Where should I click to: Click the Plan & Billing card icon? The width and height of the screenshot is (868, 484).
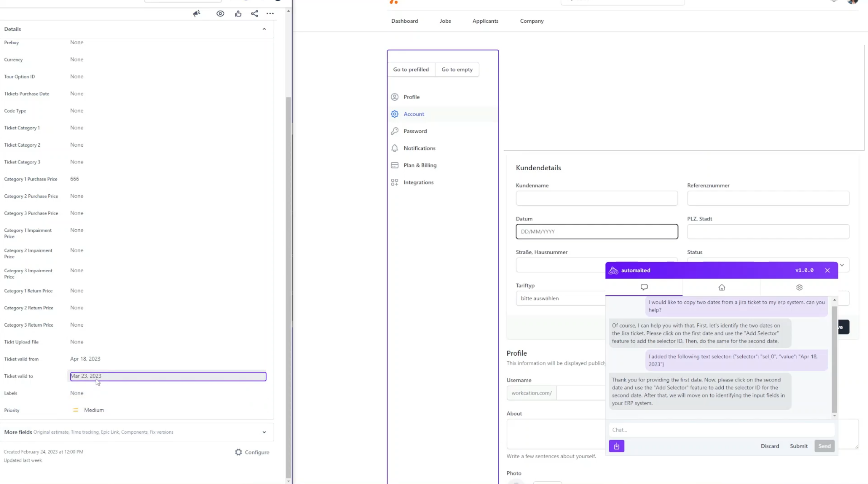(395, 165)
